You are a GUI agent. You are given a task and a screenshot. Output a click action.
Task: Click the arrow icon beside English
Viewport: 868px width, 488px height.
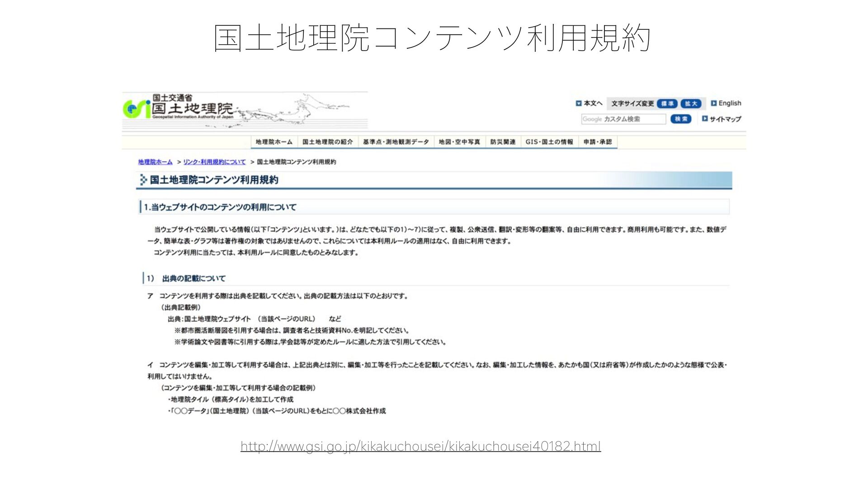713,103
